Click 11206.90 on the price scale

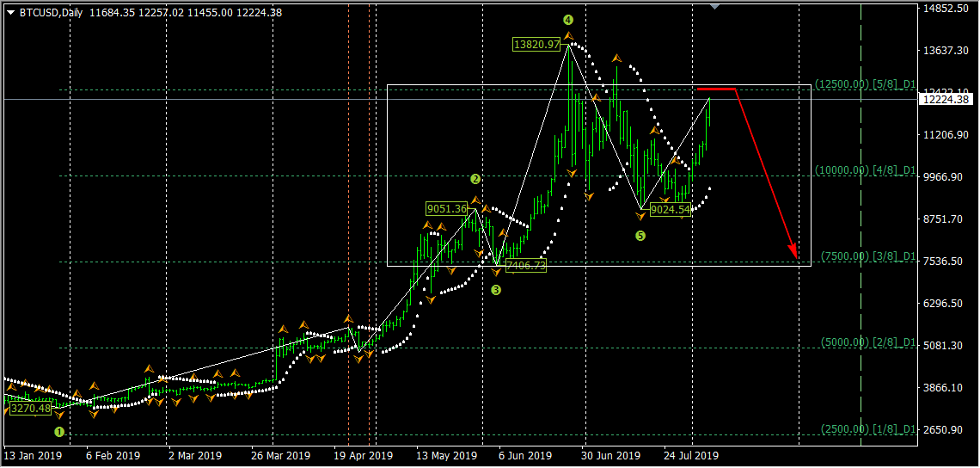click(x=946, y=134)
